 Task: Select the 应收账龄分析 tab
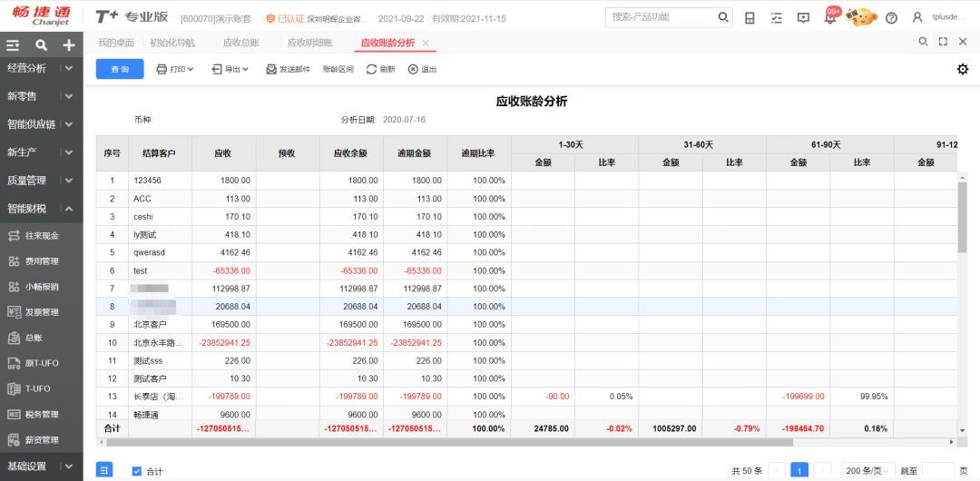[387, 43]
